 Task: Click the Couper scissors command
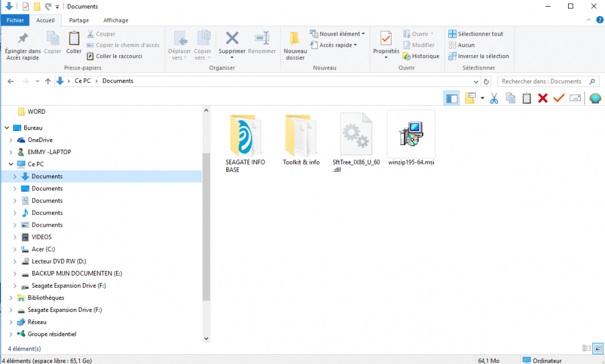coord(101,34)
